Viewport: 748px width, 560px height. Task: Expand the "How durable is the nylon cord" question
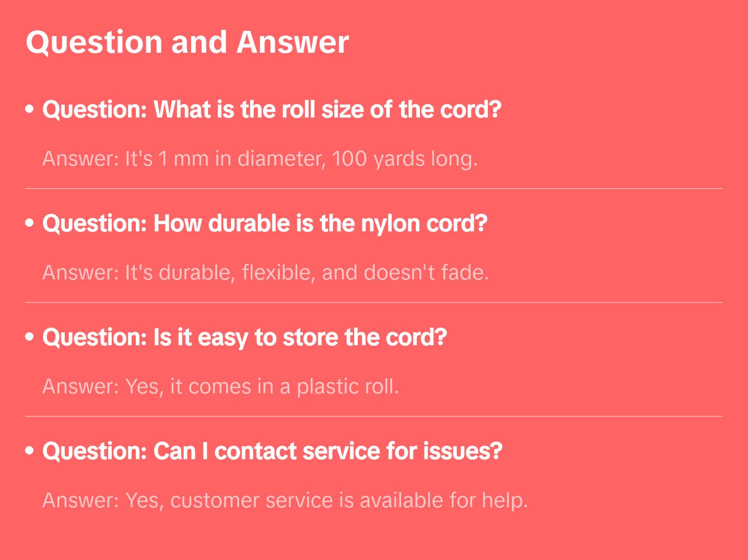click(x=265, y=224)
